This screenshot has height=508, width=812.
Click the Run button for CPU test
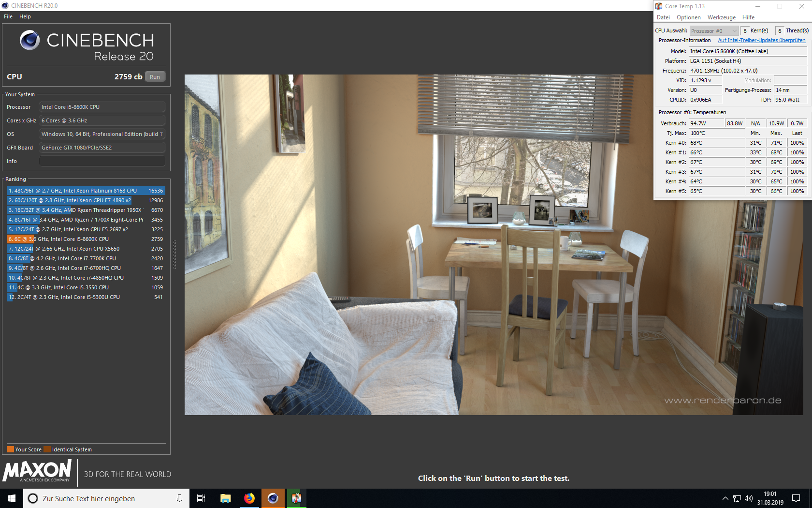[155, 77]
